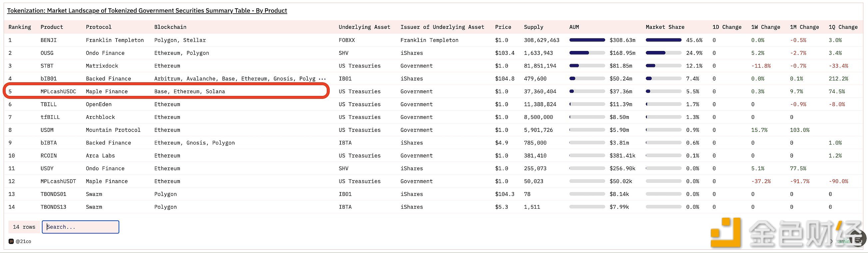
Task: Click the TBONDS13 product cell
Action: (53, 207)
